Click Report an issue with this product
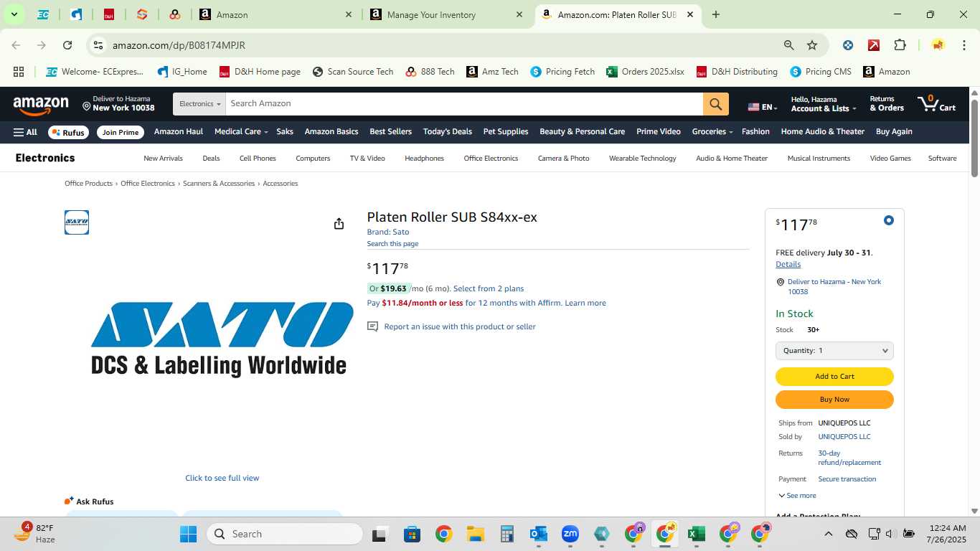 click(460, 326)
